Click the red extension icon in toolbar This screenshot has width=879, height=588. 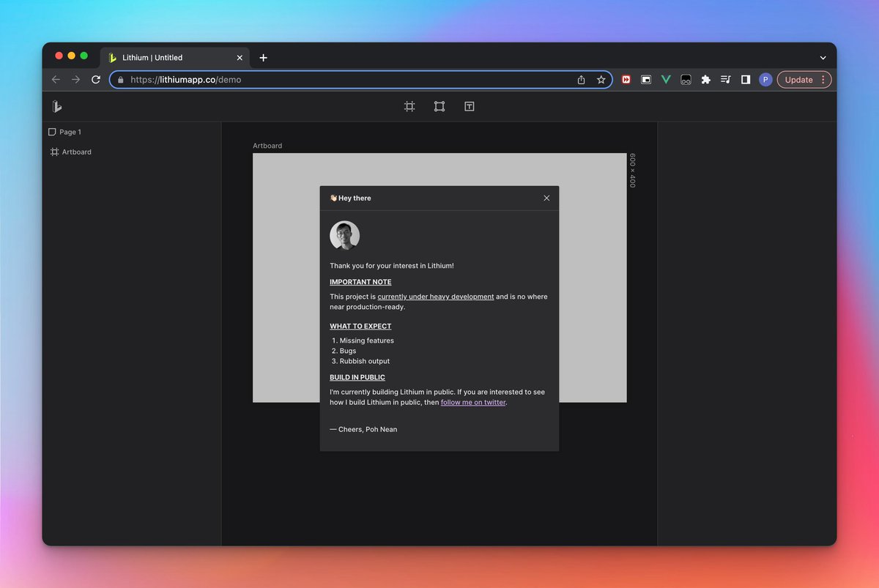point(626,80)
